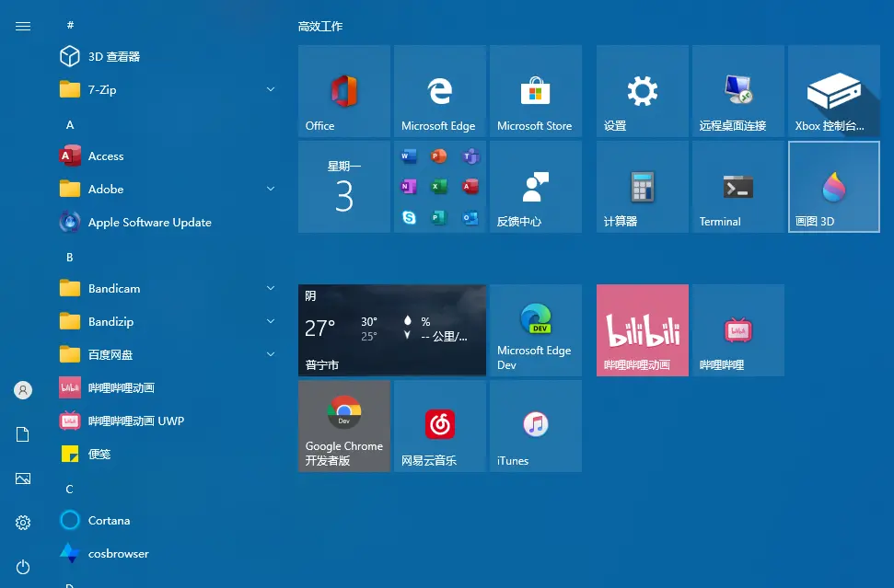The height and width of the screenshot is (588, 894).
Task: Open the Microsoft Store tile
Action: tap(535, 90)
